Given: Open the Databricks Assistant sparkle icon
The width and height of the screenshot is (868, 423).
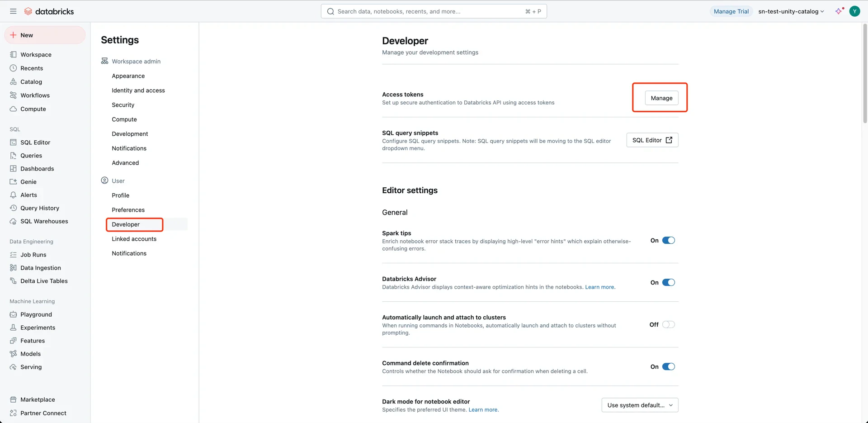Looking at the screenshot, I should coord(839,11).
